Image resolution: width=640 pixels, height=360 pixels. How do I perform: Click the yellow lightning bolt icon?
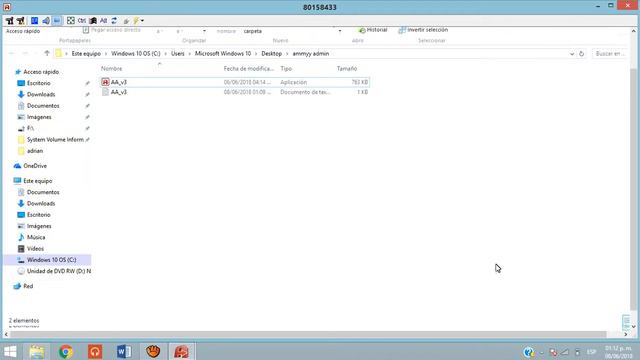(x=136, y=20)
